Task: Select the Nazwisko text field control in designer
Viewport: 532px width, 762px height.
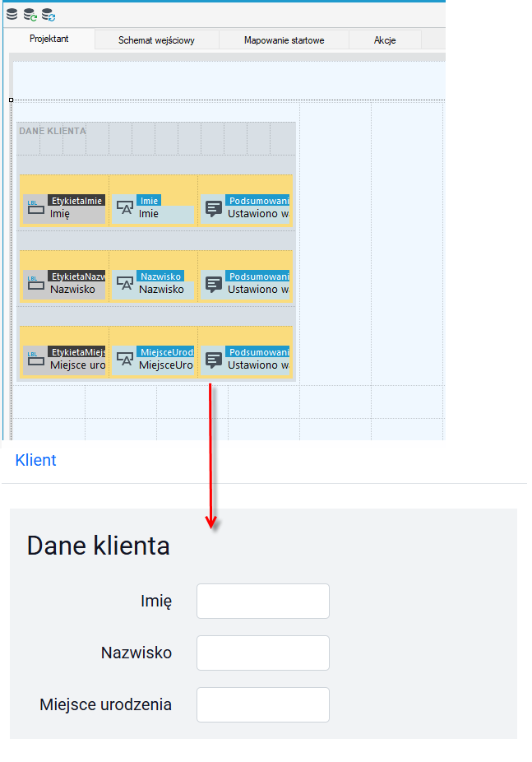Action: pyautogui.click(x=153, y=283)
